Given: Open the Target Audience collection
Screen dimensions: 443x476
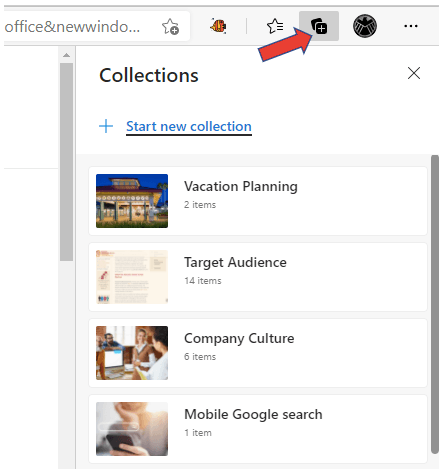Looking at the screenshot, I should point(258,277).
